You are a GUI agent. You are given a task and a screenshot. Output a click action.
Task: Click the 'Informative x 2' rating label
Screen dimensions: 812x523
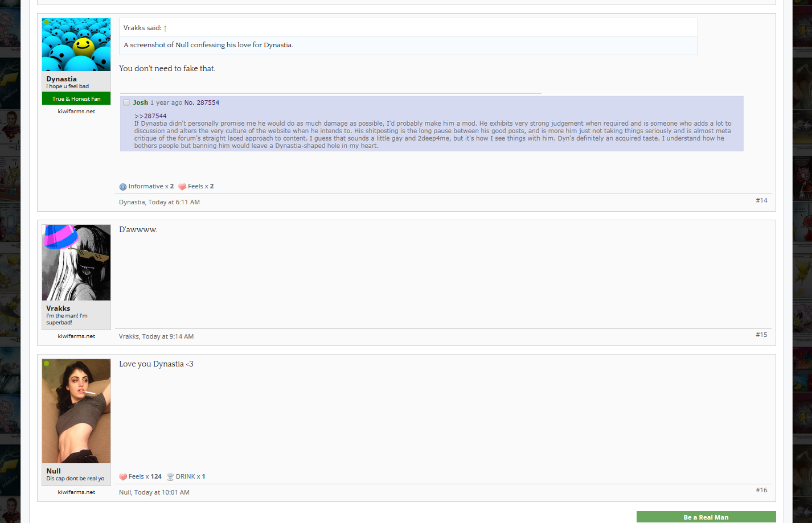pyautogui.click(x=151, y=186)
